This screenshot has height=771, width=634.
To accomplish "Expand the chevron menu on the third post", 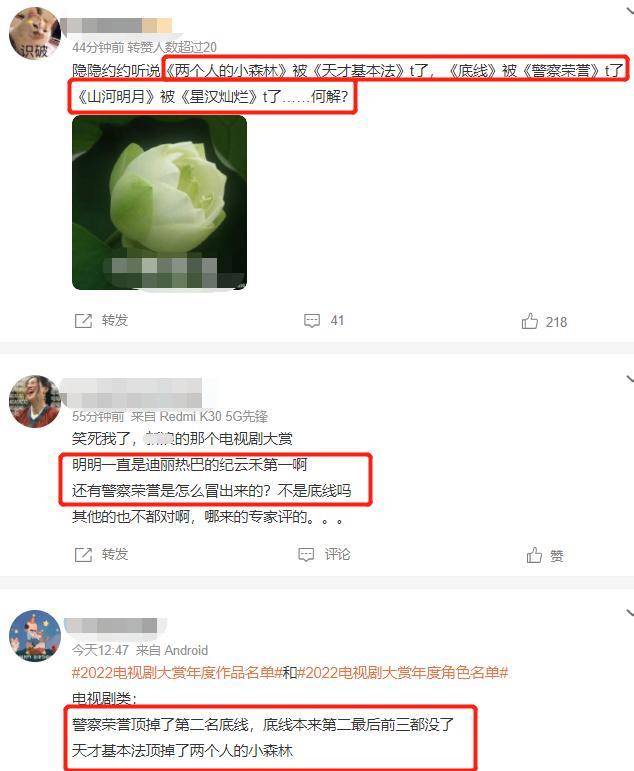I will click(x=629, y=613).
